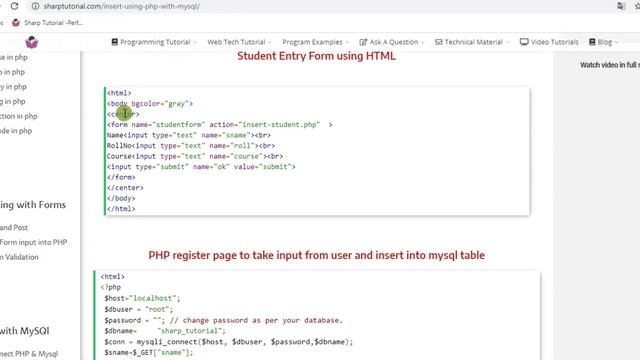Click the $password comment code line
Screen dimensions: 640x360
(224, 320)
